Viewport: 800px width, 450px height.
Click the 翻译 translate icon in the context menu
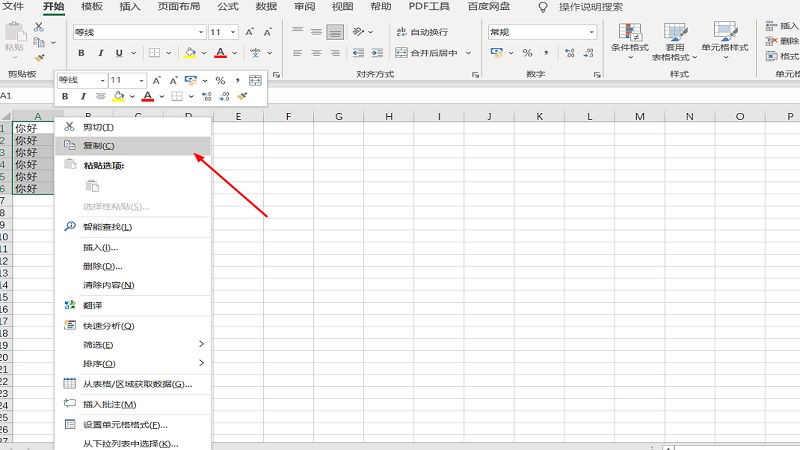click(70, 304)
